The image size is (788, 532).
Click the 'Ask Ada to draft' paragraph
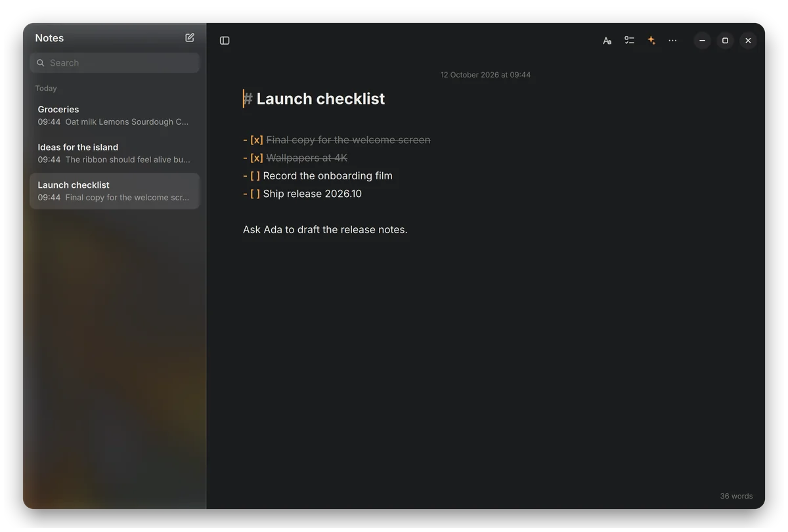(325, 230)
